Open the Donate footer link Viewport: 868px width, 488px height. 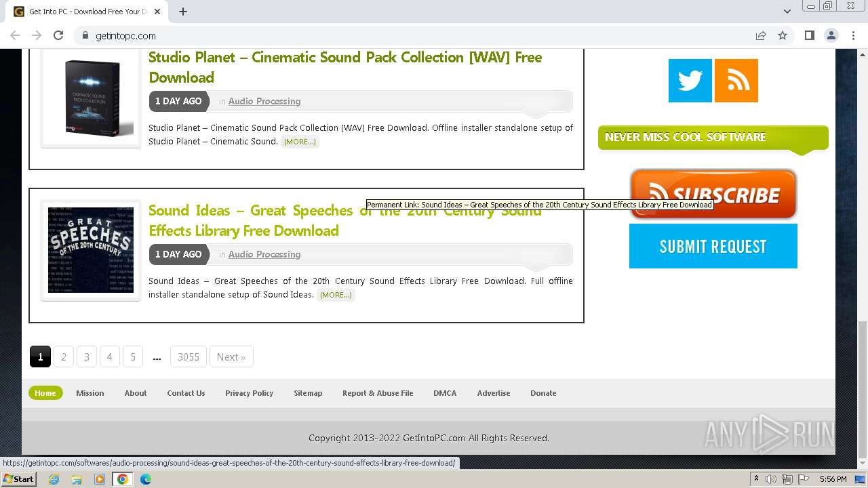coord(543,393)
